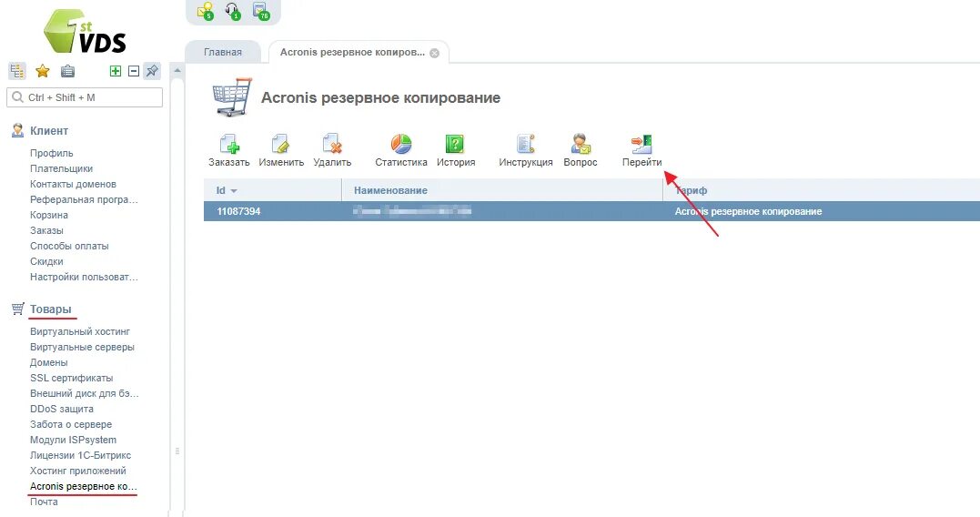Click the menu search field Ctrl+Shift+M

85,97
